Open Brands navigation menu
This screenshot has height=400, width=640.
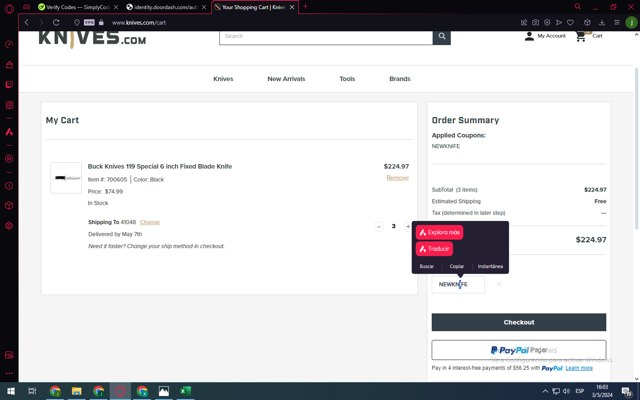400,79
